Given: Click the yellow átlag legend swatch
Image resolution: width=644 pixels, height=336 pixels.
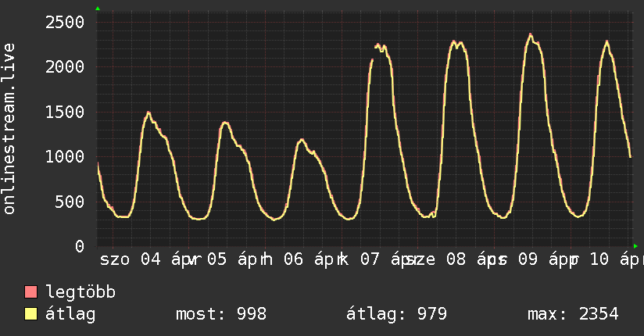Looking at the screenshot, I should click(31, 314).
